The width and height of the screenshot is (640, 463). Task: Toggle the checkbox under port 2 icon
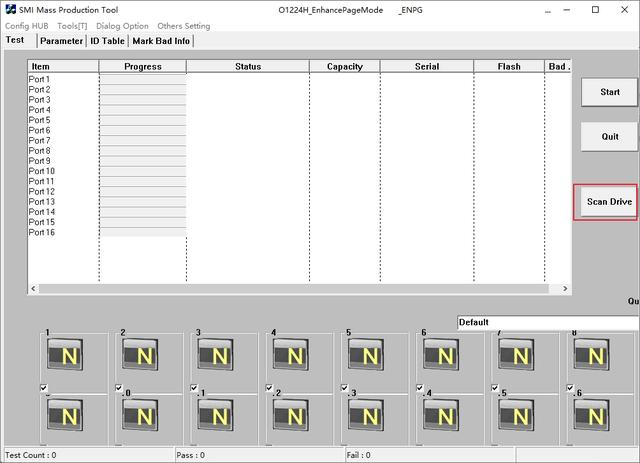(x=119, y=387)
